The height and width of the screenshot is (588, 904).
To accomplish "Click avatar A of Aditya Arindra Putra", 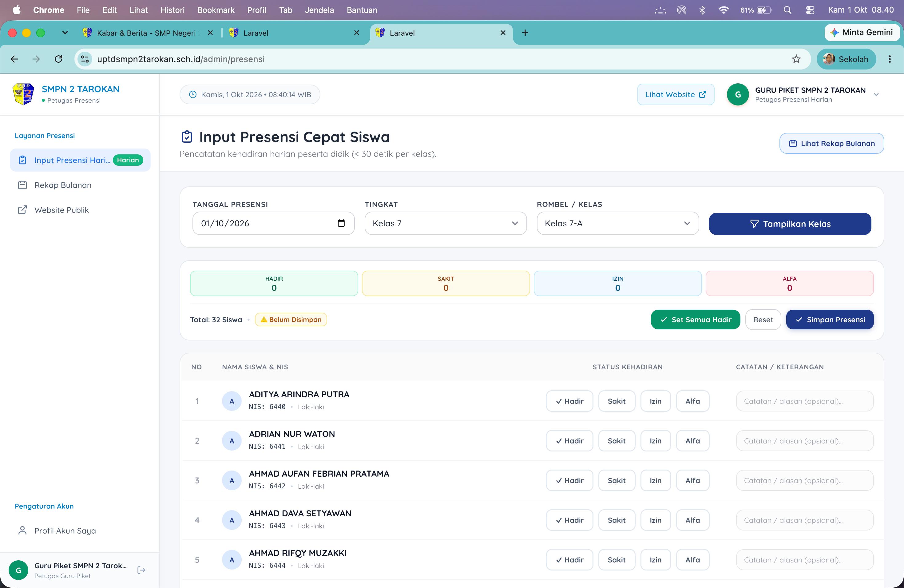I will (232, 401).
